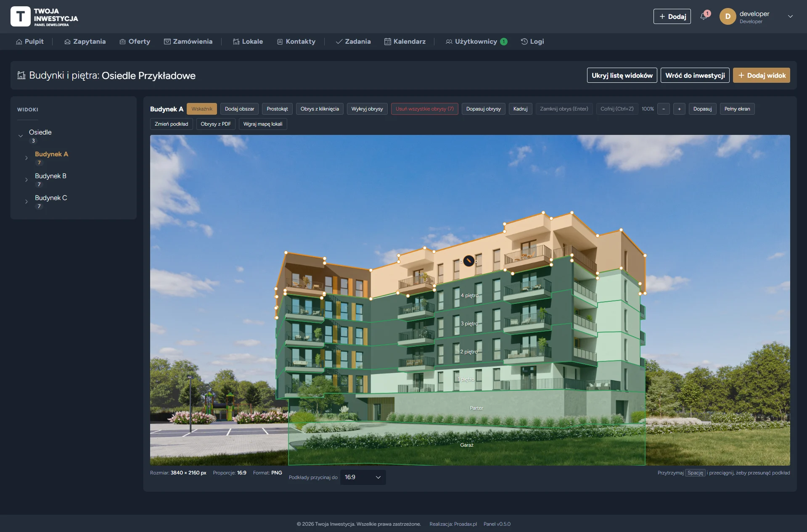Open the Lokale section
This screenshot has width=807, height=532.
coord(248,42)
